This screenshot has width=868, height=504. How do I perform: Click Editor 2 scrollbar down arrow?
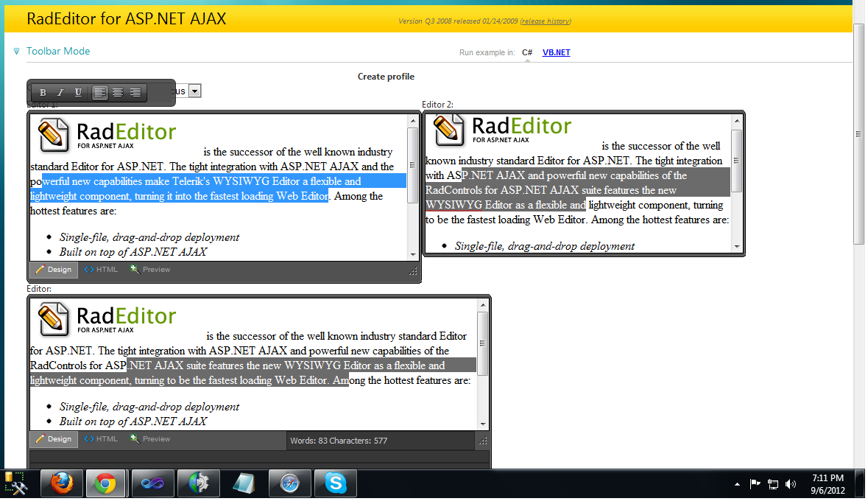coord(736,246)
